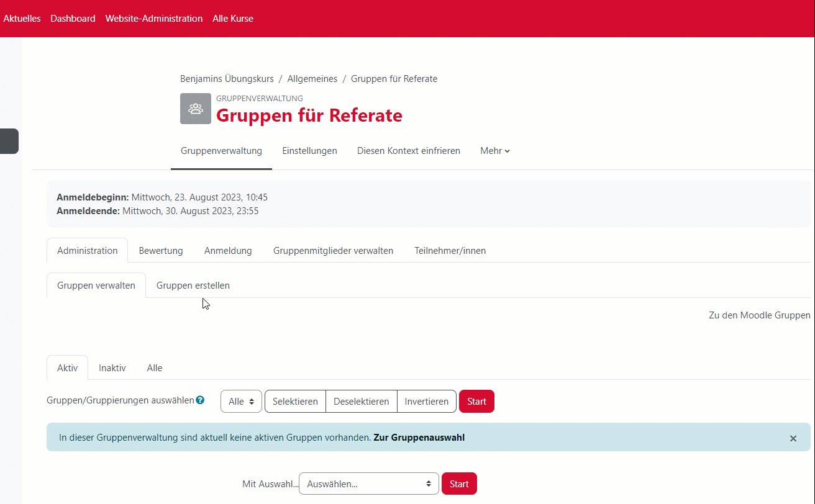Navigate to Benjamins Übungskurs breadcrumb

(x=226, y=78)
